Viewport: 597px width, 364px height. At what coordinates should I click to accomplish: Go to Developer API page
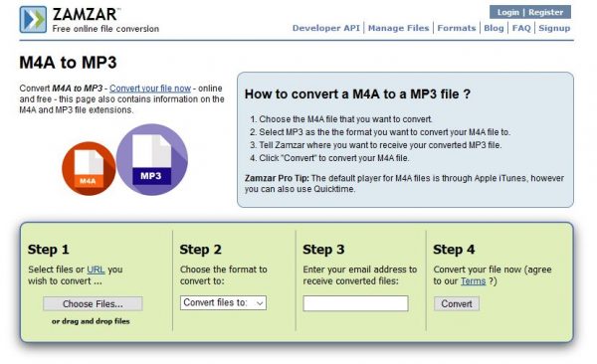point(326,28)
